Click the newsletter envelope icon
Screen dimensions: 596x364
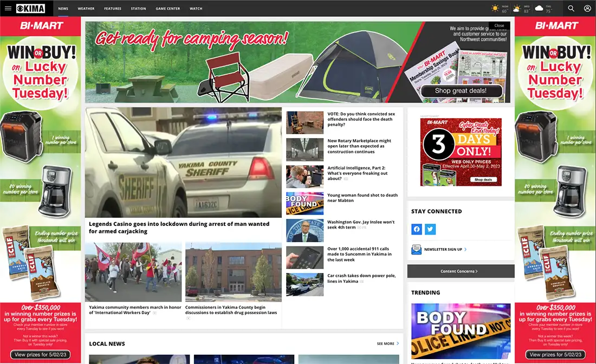click(416, 249)
